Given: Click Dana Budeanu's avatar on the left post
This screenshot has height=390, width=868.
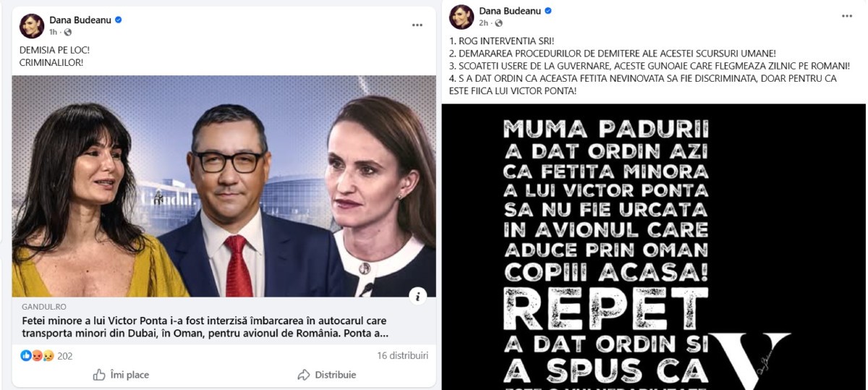Looking at the screenshot, I should (31, 26).
